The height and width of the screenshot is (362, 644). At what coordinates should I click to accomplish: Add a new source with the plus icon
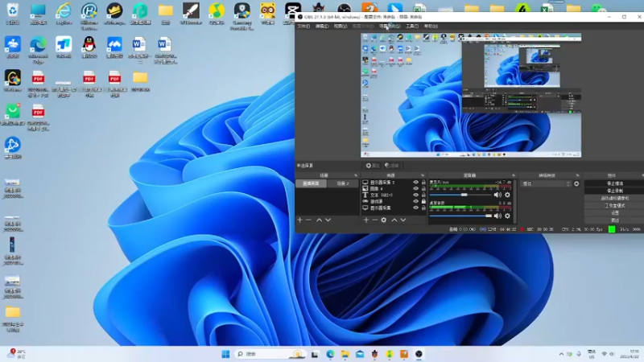[366, 220]
